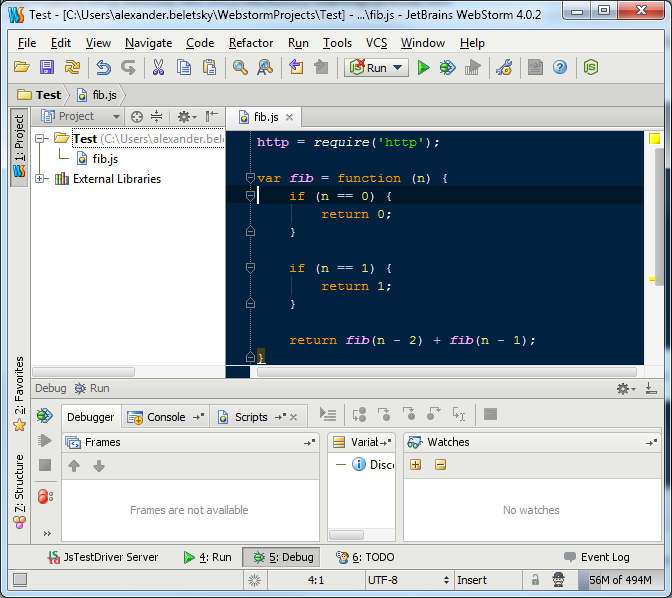Click the Cut scissors icon
The height and width of the screenshot is (598, 672).
pyautogui.click(x=158, y=68)
